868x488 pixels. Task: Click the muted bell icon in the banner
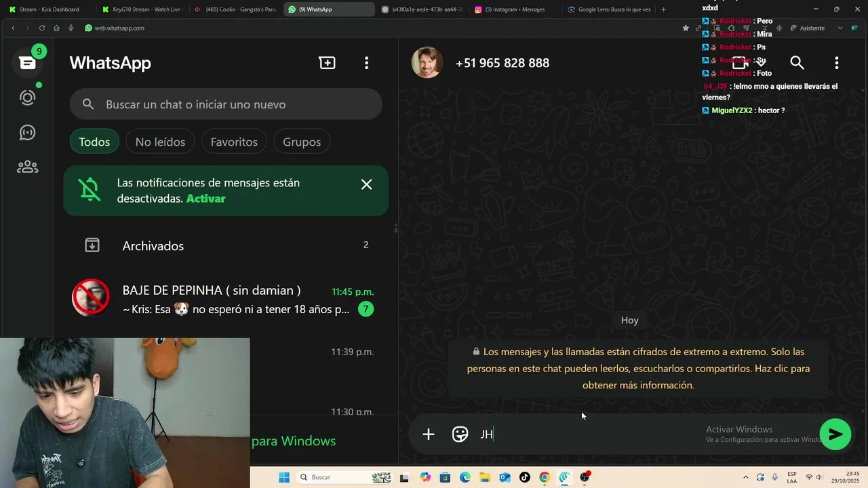90,190
